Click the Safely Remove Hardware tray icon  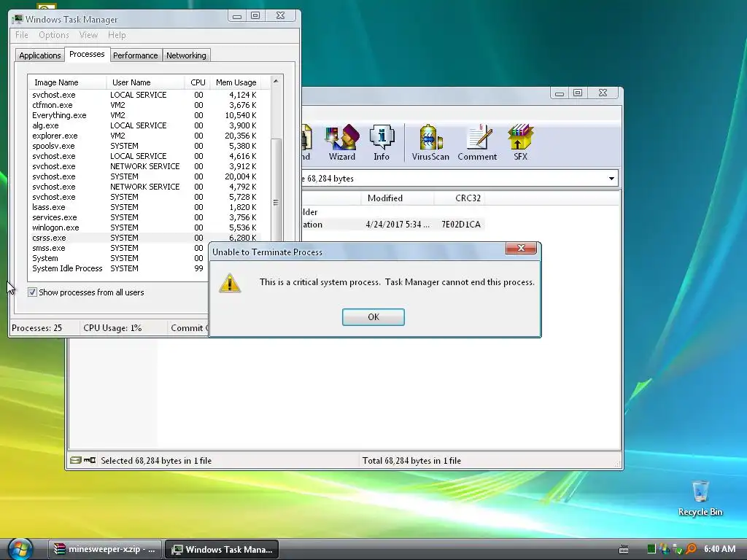(678, 550)
